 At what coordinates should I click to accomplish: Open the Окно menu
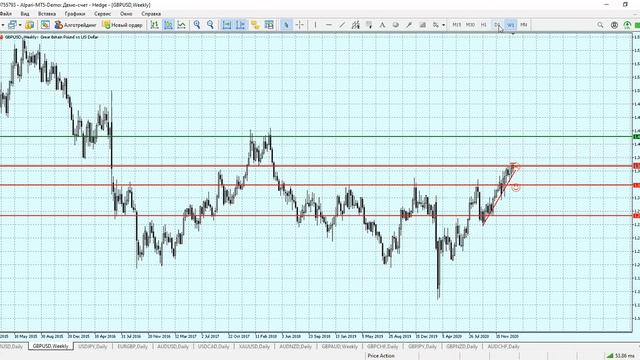click(x=126, y=13)
